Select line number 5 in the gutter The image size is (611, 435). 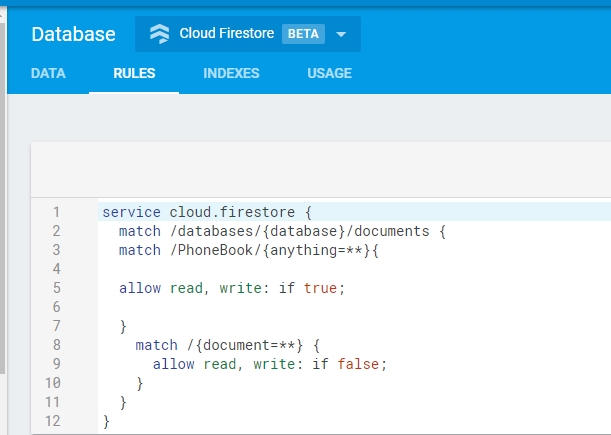(x=56, y=288)
